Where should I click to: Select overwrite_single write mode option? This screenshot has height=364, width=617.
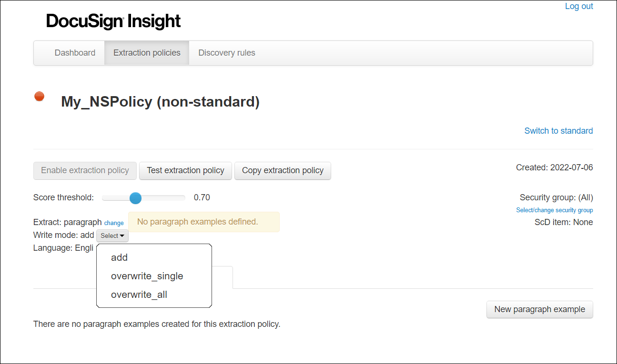pos(147,276)
